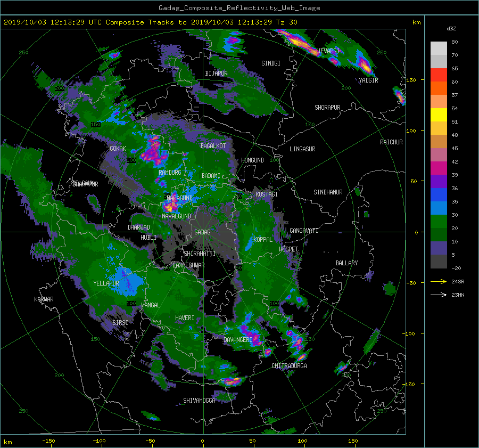Click the CHITRADURGA city label
The height and width of the screenshot is (448, 479).
[289, 366]
